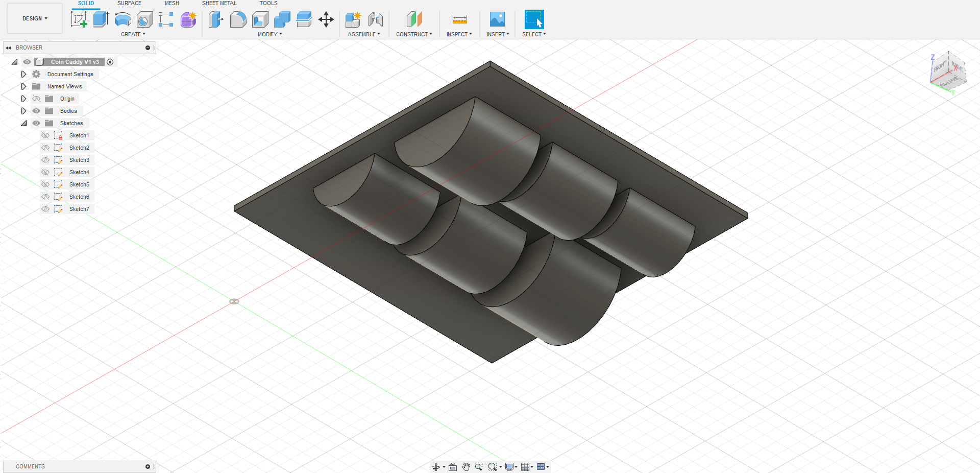Activate the Extrude tool
980x473 pixels.
pyautogui.click(x=101, y=19)
